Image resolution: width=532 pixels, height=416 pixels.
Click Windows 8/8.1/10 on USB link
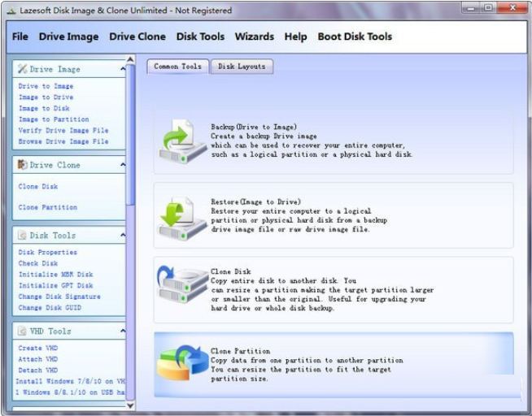(x=70, y=392)
